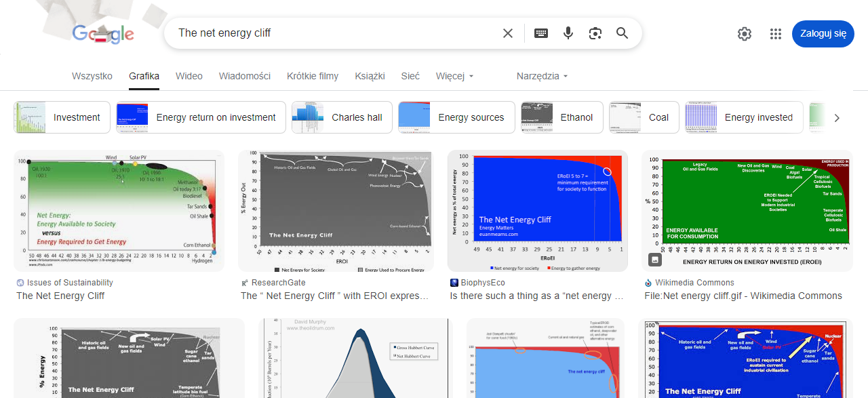
Task: Open 'File:Net energy cliff.gif' title
Action: coord(743,296)
